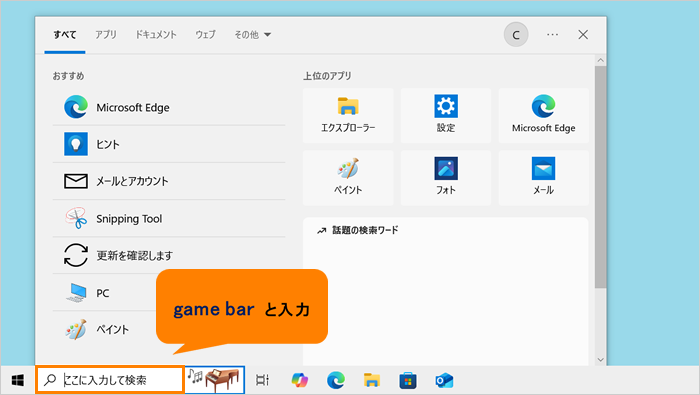Viewport: 700px width, 395px height.
Task: Open Microsoft Edge from recommended list
Action: (169, 108)
